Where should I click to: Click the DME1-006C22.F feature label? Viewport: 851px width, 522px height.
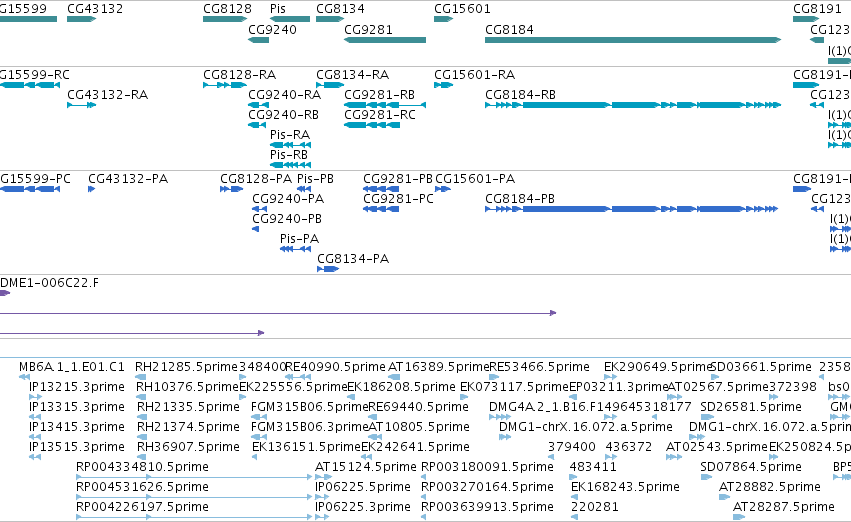coord(49,283)
